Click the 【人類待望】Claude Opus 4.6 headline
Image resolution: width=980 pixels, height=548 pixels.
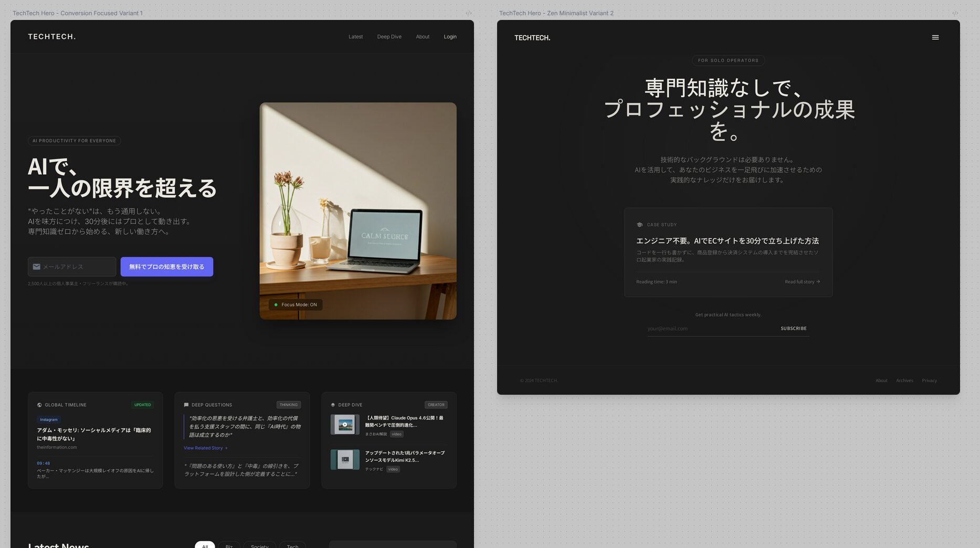pyautogui.click(x=405, y=421)
